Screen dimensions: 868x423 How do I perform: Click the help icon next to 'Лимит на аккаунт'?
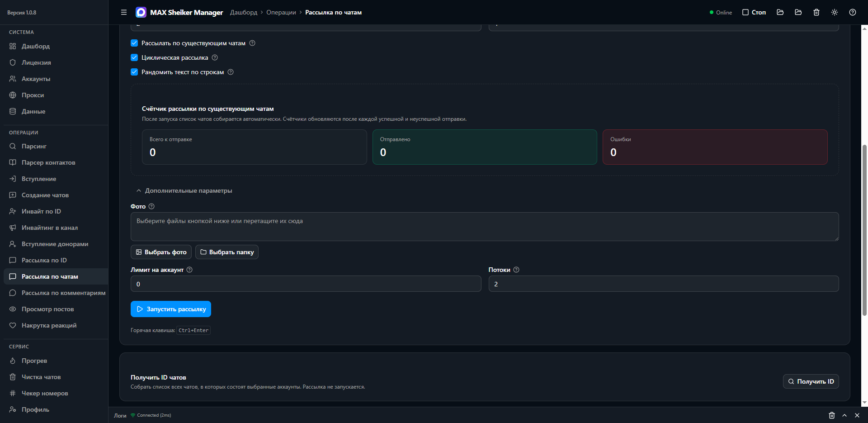190,270
